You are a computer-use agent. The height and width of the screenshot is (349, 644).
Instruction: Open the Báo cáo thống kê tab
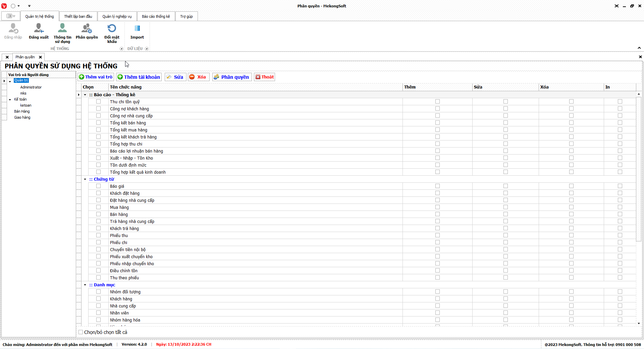coord(156,16)
